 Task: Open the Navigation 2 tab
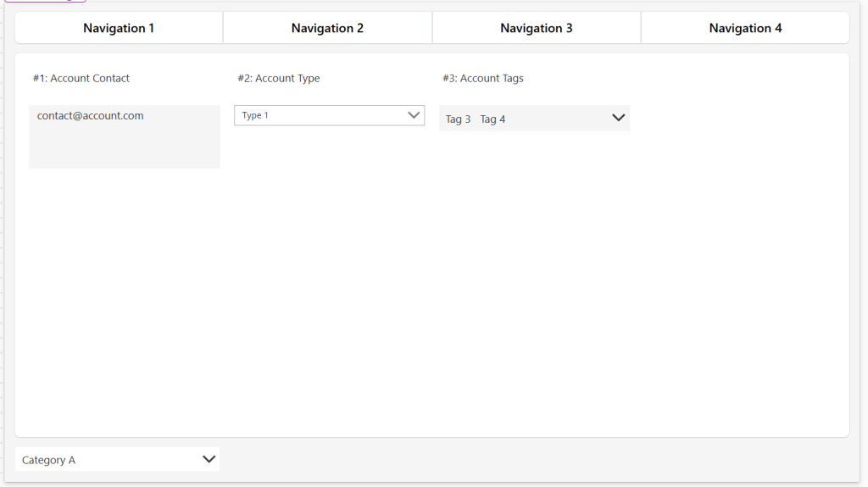[x=327, y=28]
